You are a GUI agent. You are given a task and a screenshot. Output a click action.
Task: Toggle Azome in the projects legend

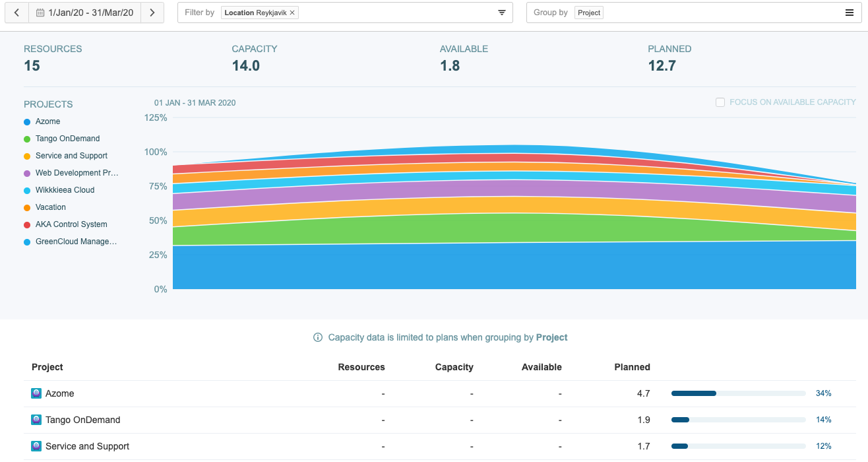coord(47,121)
